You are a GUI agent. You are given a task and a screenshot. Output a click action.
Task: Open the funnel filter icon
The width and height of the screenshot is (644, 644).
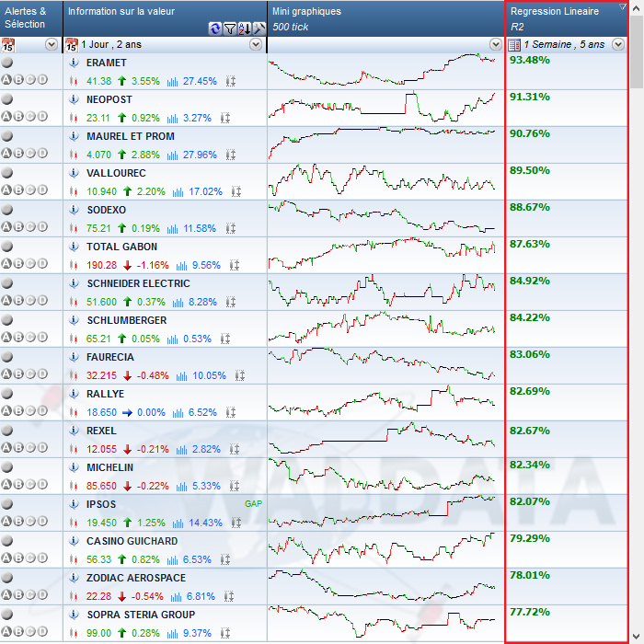[x=230, y=29]
